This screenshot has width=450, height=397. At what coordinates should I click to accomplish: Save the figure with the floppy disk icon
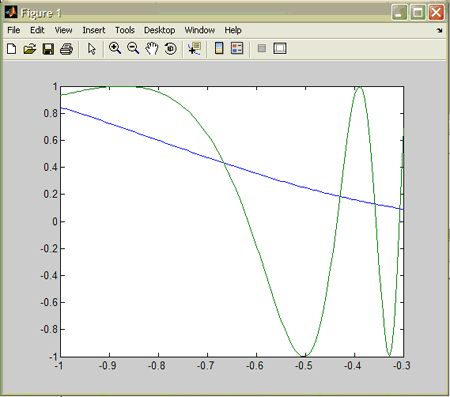coord(48,49)
